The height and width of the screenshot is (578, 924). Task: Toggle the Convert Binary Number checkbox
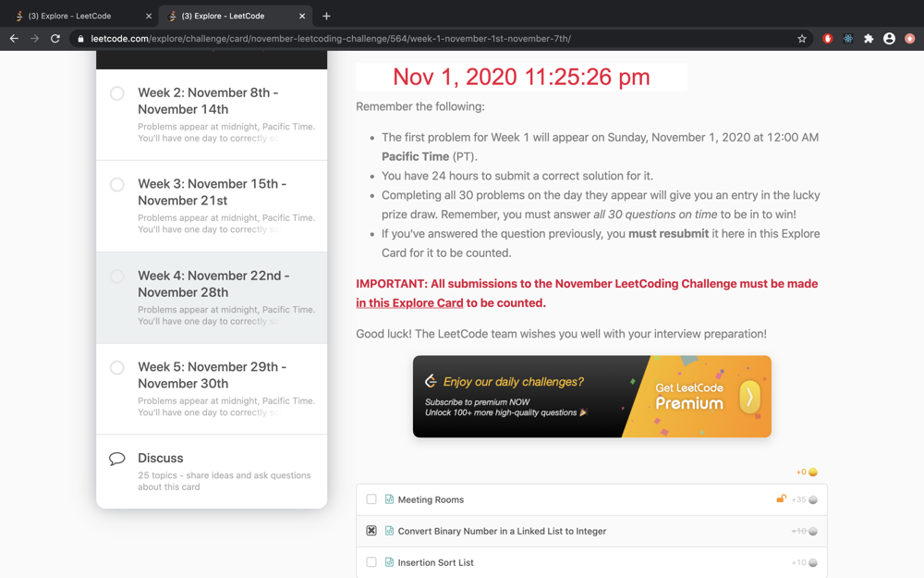click(371, 530)
